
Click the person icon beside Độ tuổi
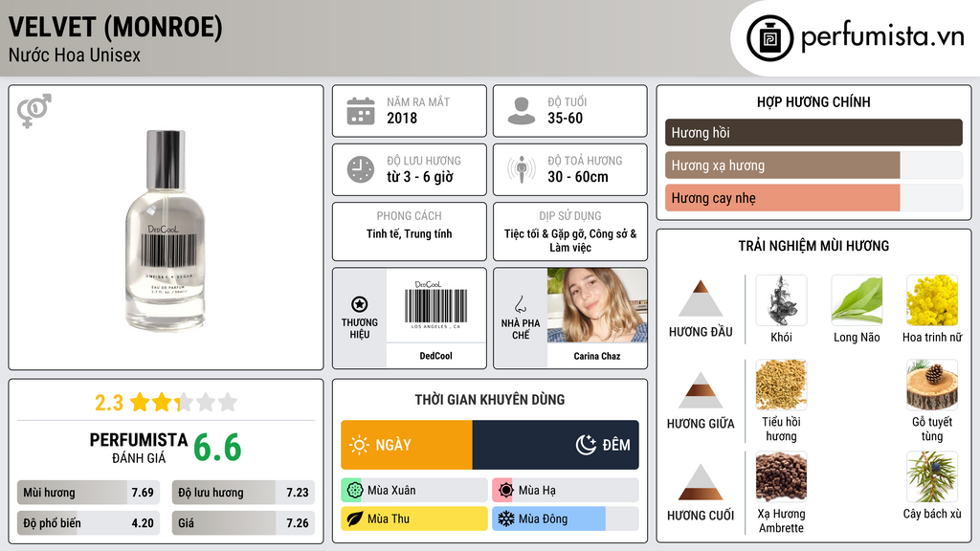pos(522,111)
